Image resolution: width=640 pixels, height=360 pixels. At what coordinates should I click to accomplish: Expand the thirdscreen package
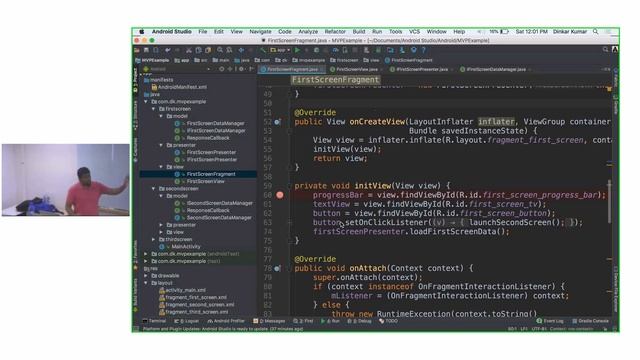click(x=153, y=239)
